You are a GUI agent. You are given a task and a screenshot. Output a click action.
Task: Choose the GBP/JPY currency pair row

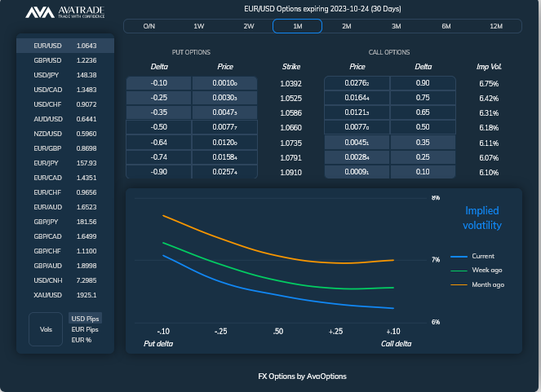coord(65,222)
